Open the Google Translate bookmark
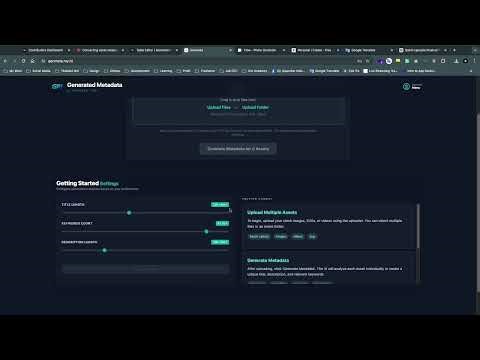 (x=324, y=71)
